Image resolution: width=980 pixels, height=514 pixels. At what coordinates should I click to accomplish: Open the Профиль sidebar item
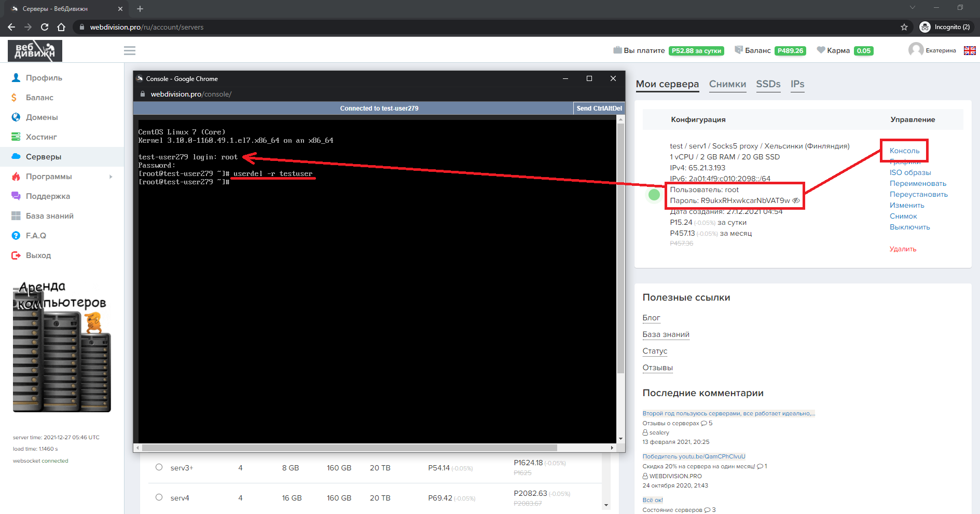point(44,78)
